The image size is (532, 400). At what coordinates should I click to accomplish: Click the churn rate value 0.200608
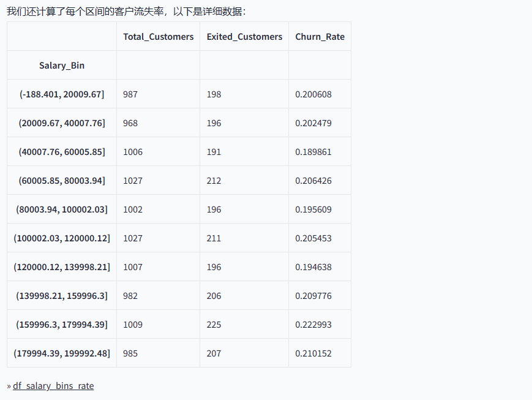point(313,94)
